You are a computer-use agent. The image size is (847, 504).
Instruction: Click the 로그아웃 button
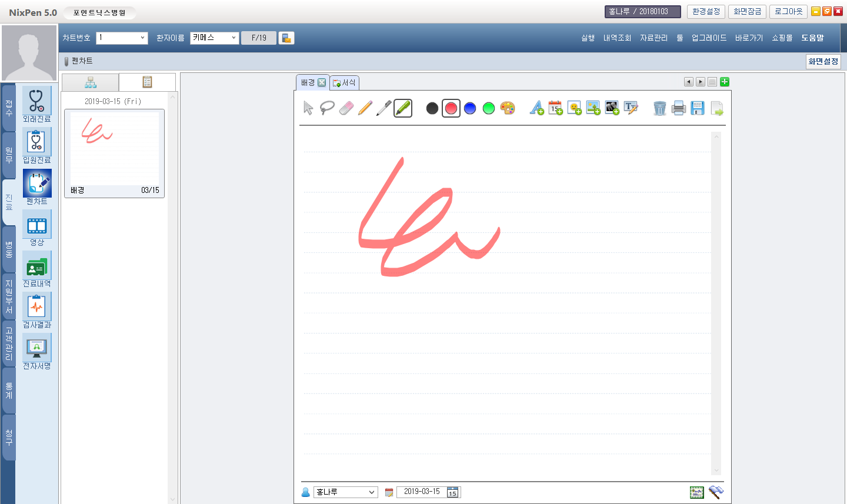click(x=788, y=12)
